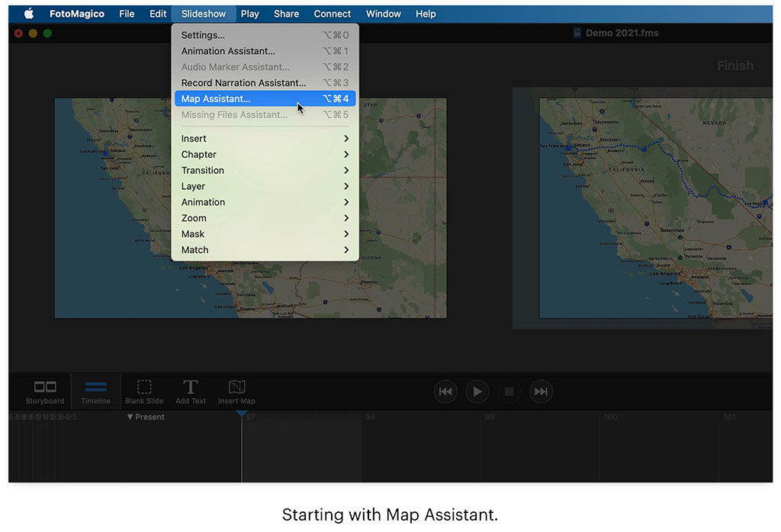This screenshot has width=781, height=532.
Task: Skip back to previous slide
Action: click(x=445, y=393)
